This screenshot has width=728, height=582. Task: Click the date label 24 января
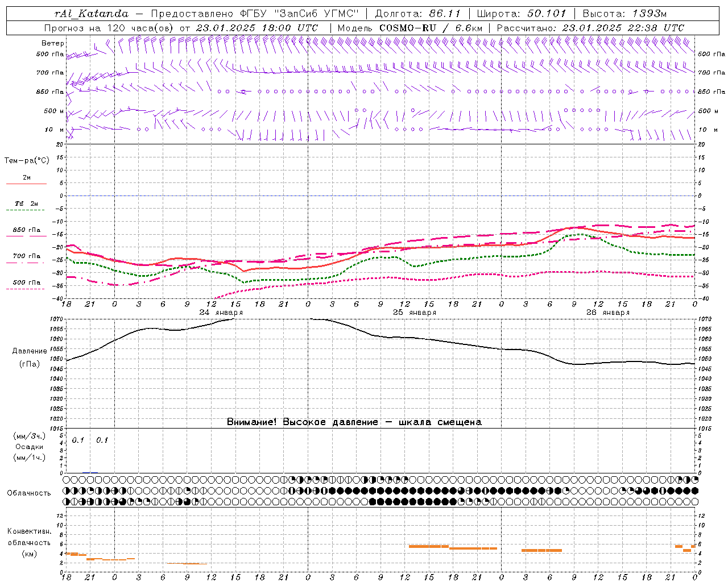pyautogui.click(x=221, y=313)
